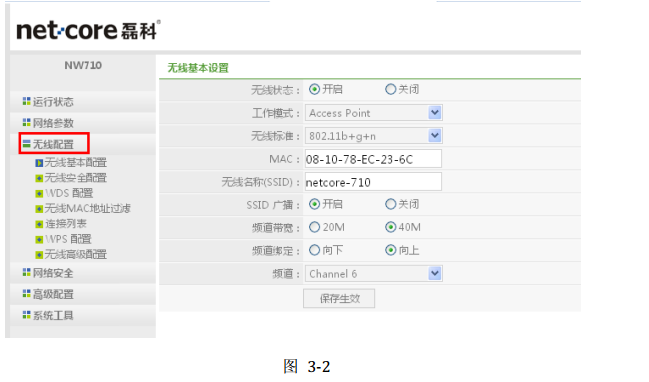Click the 保存生效 button
649x382 pixels.
tap(339, 298)
